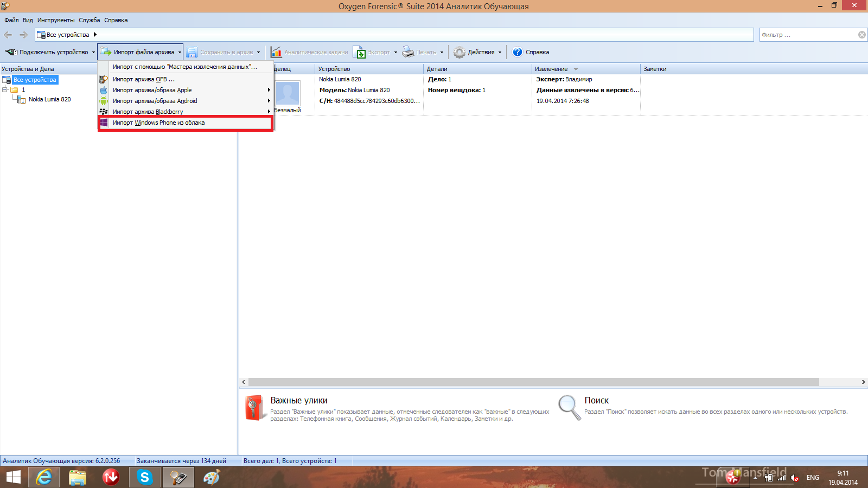Click the extraction date 19.04.2014 7:26:48
The image size is (868, 488).
563,101
